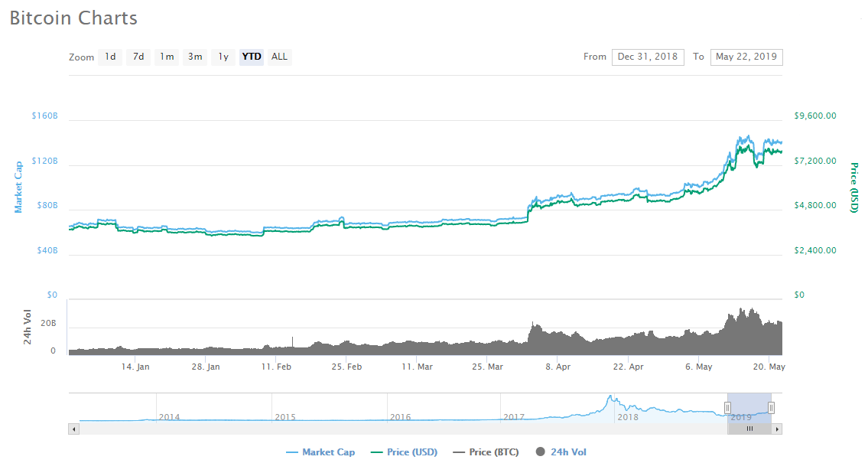Screen dimensions: 868x463
Task: Show the Price (BTC) series from the legend
Action: pos(486,452)
